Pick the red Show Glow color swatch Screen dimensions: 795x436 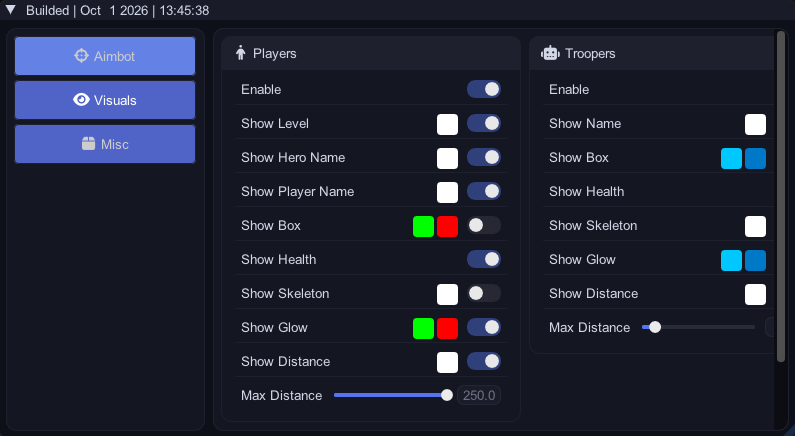(447, 328)
